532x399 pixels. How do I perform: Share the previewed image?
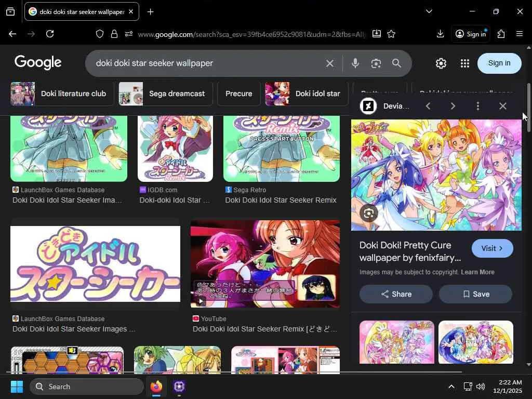click(396, 294)
